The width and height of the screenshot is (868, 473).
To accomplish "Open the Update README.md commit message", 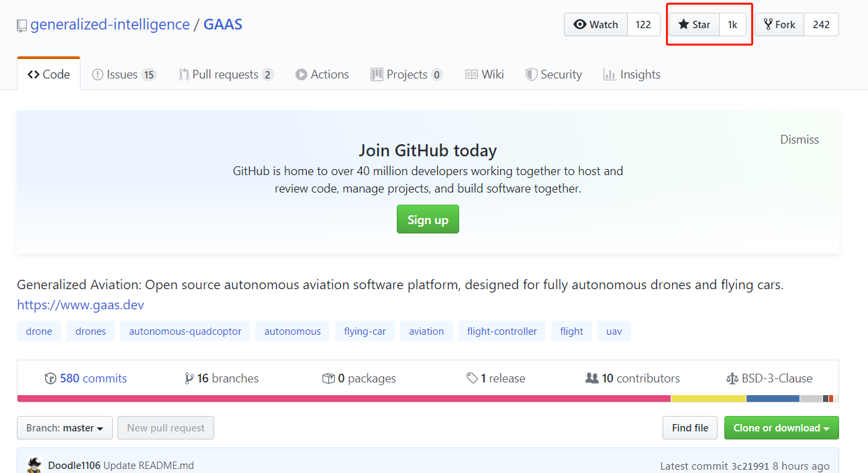I will pyautogui.click(x=148, y=466).
